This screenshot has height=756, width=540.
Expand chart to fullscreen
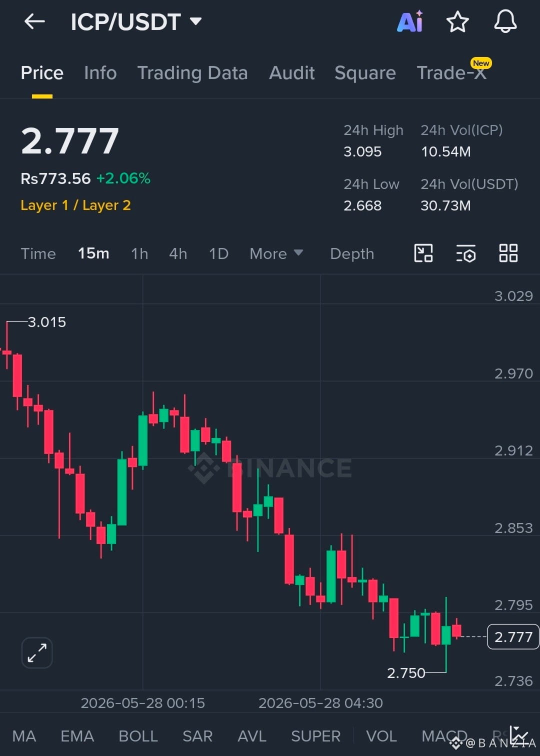pyautogui.click(x=37, y=653)
